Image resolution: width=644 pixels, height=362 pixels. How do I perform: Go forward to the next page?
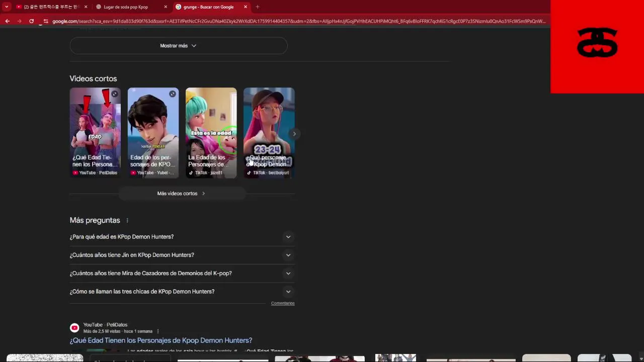[x=19, y=21]
